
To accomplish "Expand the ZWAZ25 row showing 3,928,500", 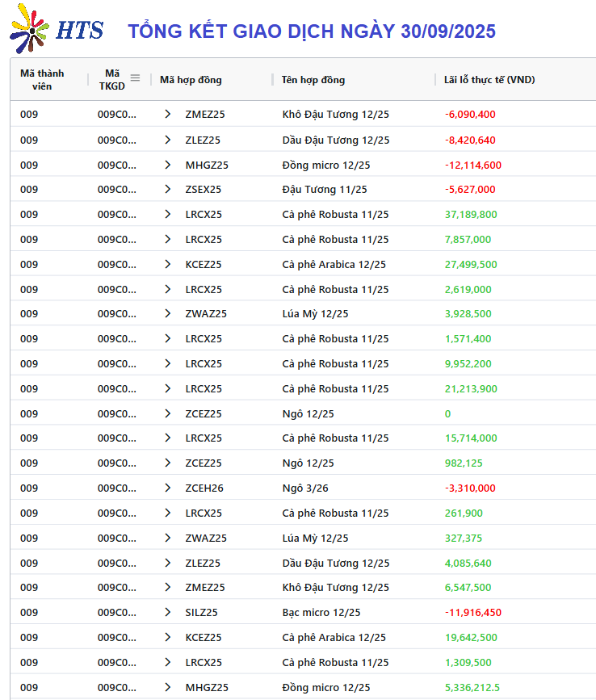I will 167,314.
